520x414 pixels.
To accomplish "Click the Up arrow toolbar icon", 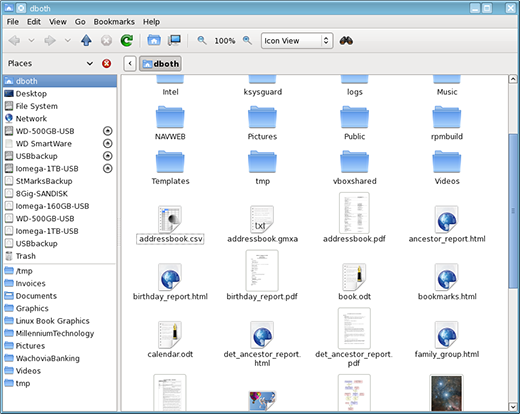I will click(86, 41).
